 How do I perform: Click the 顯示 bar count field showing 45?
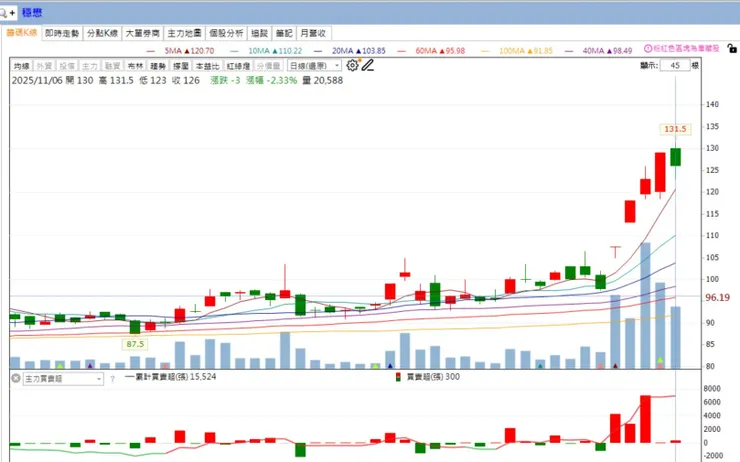pos(675,66)
